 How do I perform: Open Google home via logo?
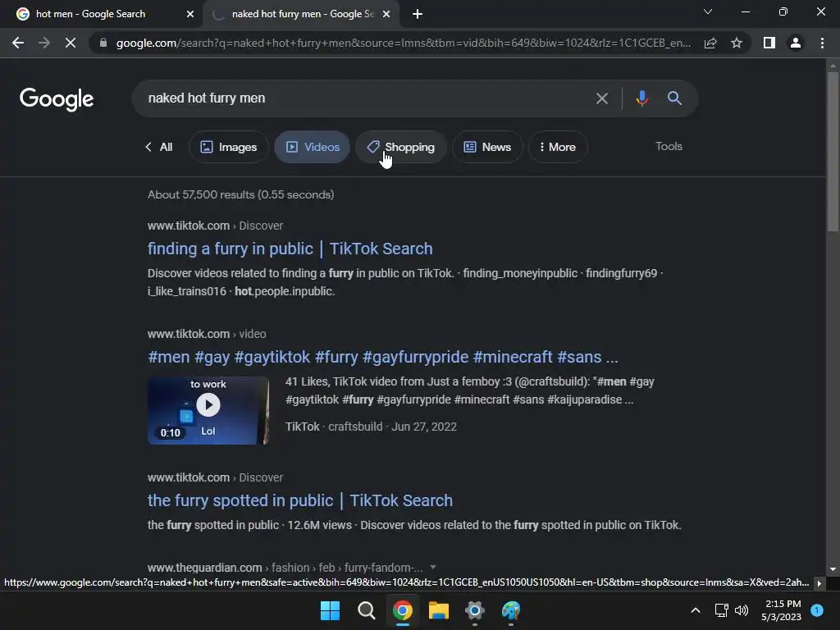tap(57, 99)
